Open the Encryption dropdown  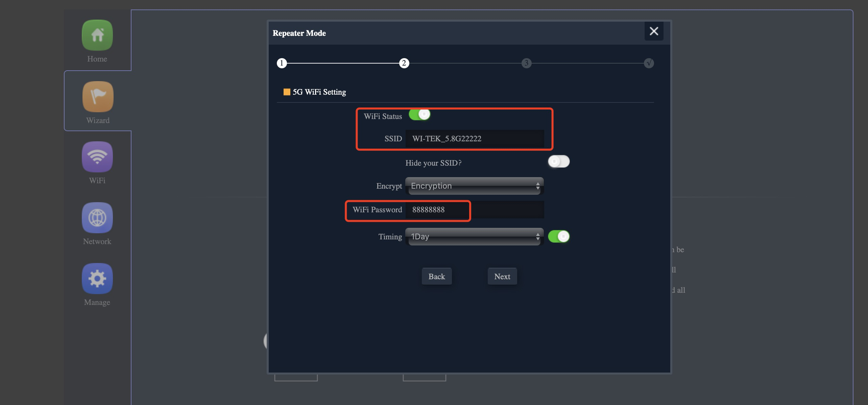click(474, 186)
